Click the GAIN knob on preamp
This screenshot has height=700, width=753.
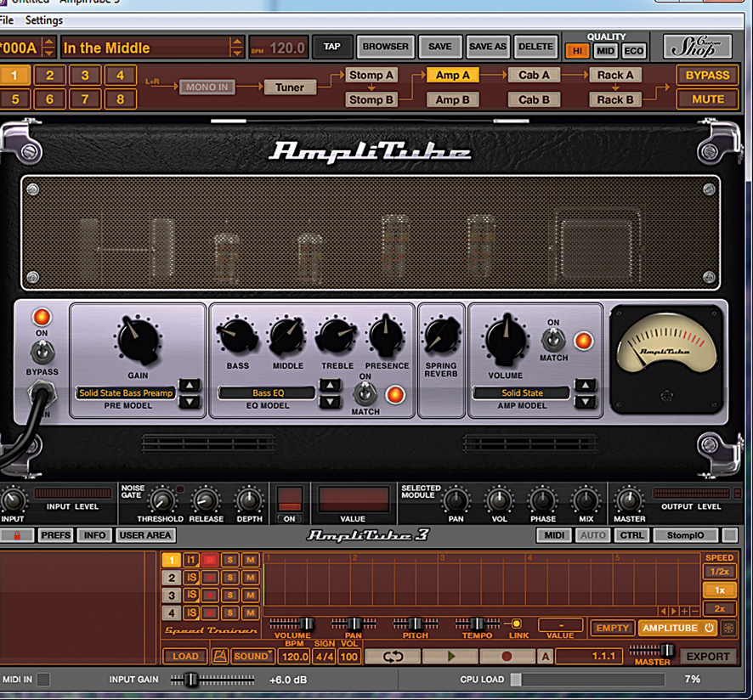(139, 340)
